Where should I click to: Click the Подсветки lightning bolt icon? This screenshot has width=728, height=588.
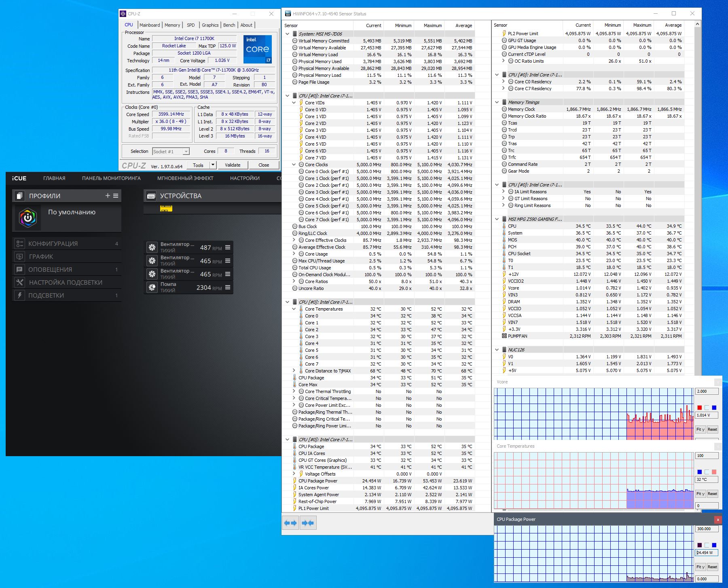20,295
